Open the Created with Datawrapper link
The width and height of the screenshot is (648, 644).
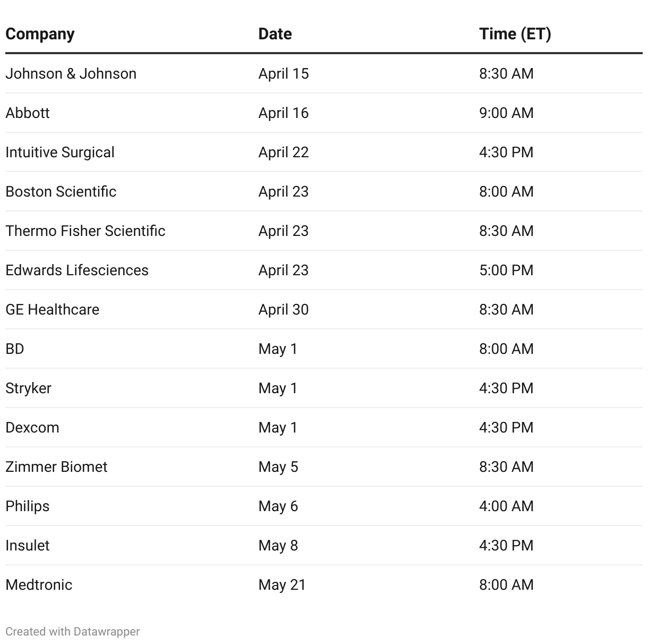pyautogui.click(x=73, y=631)
